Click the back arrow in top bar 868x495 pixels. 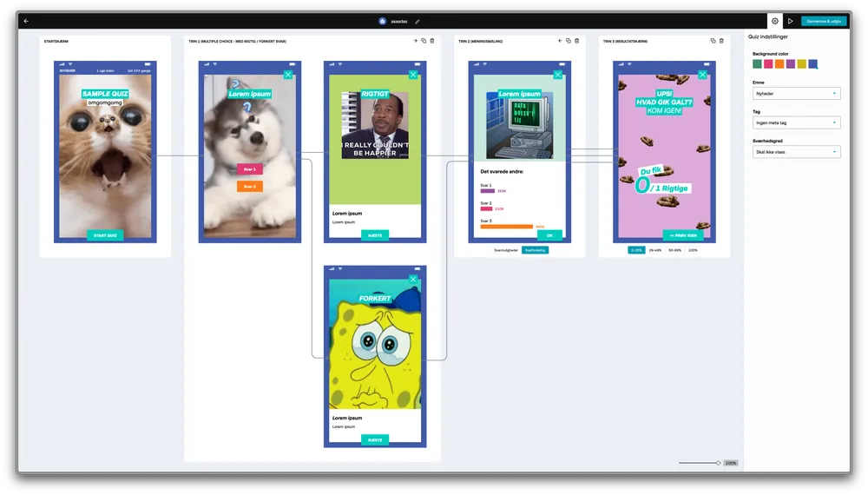coord(26,21)
